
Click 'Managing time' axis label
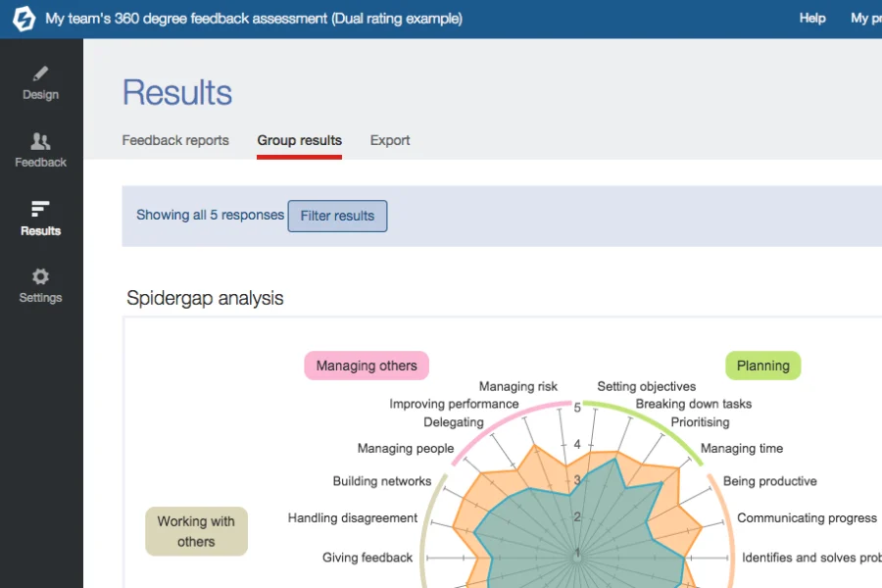[x=742, y=449]
